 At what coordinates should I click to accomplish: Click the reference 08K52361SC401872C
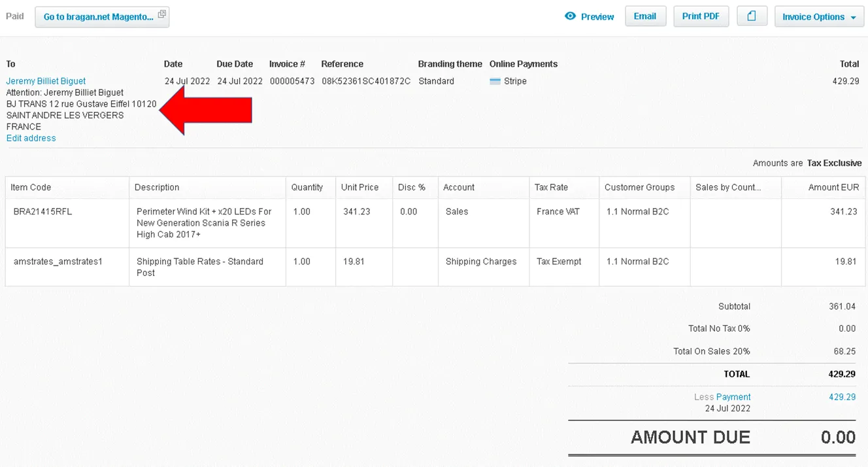(366, 81)
